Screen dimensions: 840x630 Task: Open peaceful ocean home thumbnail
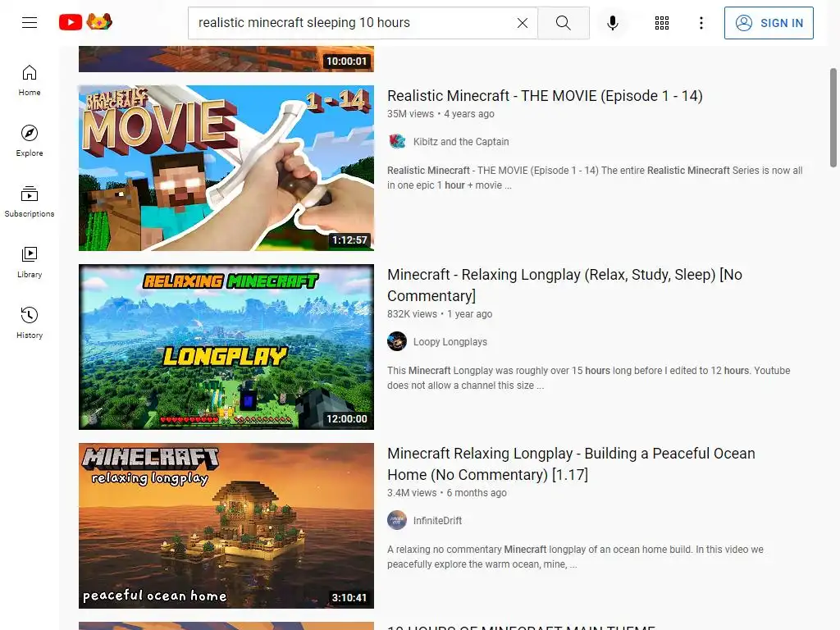[x=226, y=526]
